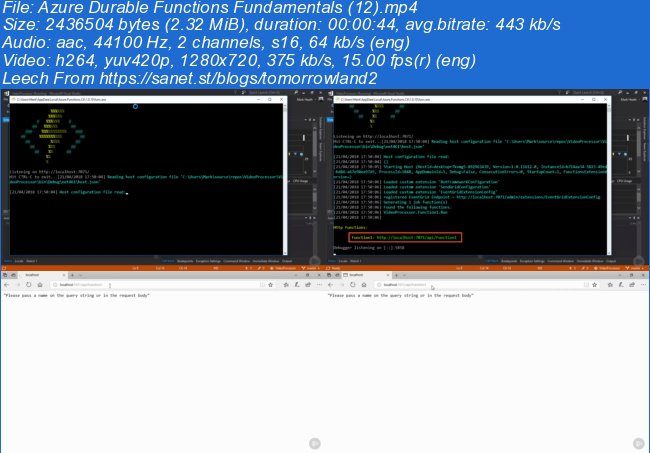Viewport: 650px width, 453px height.
Task: Select localhost browser tab in right frame
Action: click(366, 275)
